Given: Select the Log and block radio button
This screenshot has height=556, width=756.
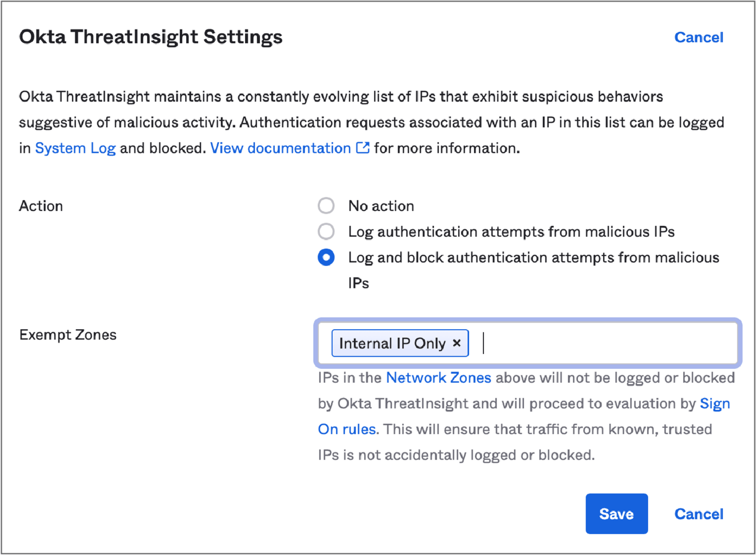Looking at the screenshot, I should [x=326, y=257].
